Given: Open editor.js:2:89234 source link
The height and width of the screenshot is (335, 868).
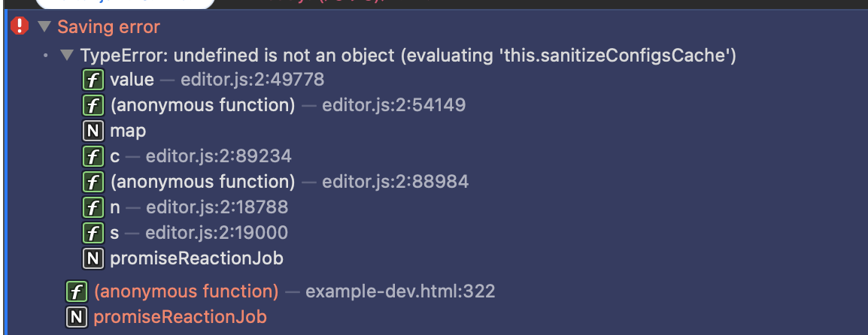Looking at the screenshot, I should 218,156.
